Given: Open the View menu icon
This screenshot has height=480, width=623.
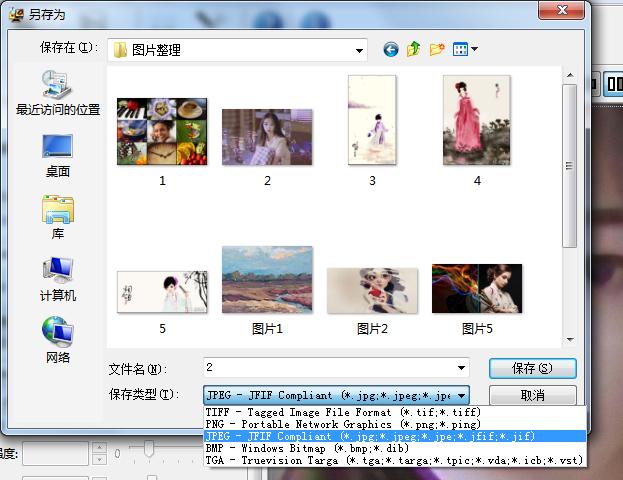Looking at the screenshot, I should pyautogui.click(x=465, y=49).
